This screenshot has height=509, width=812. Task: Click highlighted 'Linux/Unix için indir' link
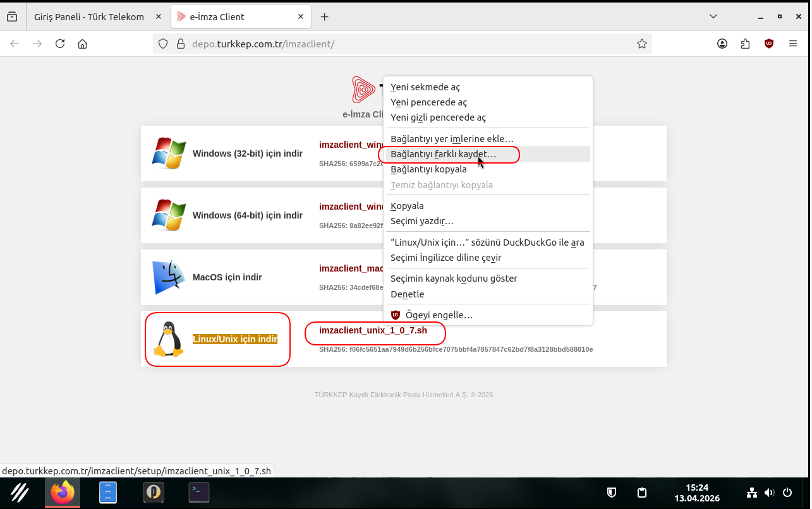[x=235, y=339]
